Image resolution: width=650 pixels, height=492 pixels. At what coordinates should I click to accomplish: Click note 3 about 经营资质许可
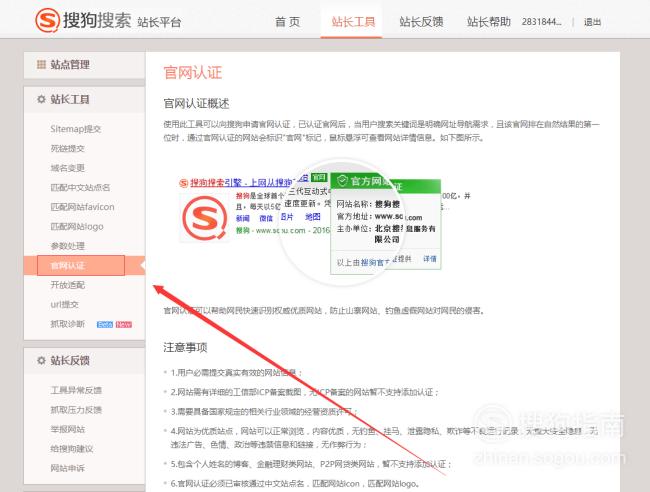[264, 412]
